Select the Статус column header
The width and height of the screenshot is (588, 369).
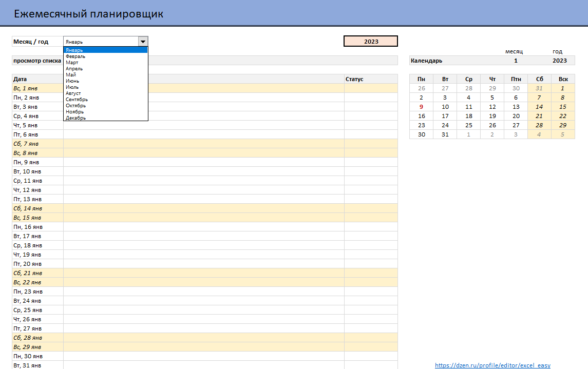pyautogui.click(x=371, y=79)
